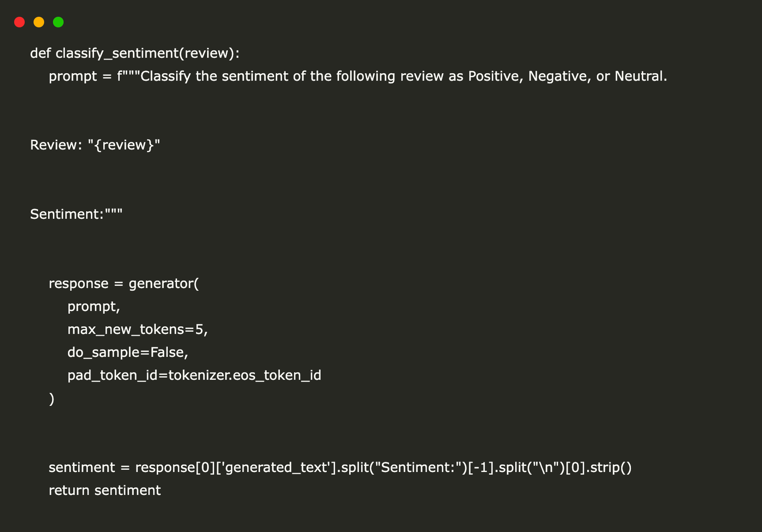The width and height of the screenshot is (762, 532).
Task: Click the yellow minimize window dot
Action: click(x=39, y=22)
